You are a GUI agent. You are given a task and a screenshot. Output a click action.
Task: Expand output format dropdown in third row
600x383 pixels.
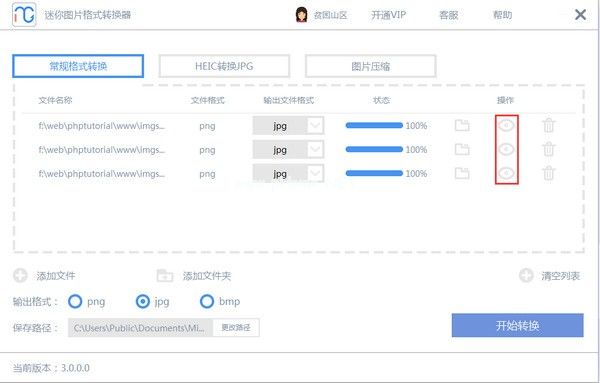tap(315, 173)
